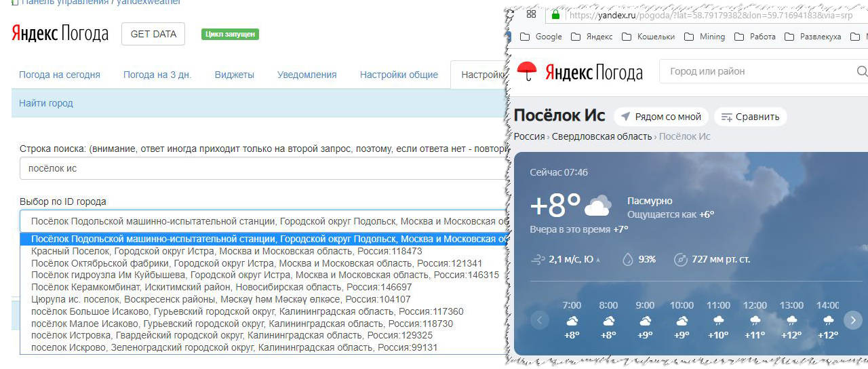
Task: Click the Цикл запущен status badge
Action: (x=230, y=34)
